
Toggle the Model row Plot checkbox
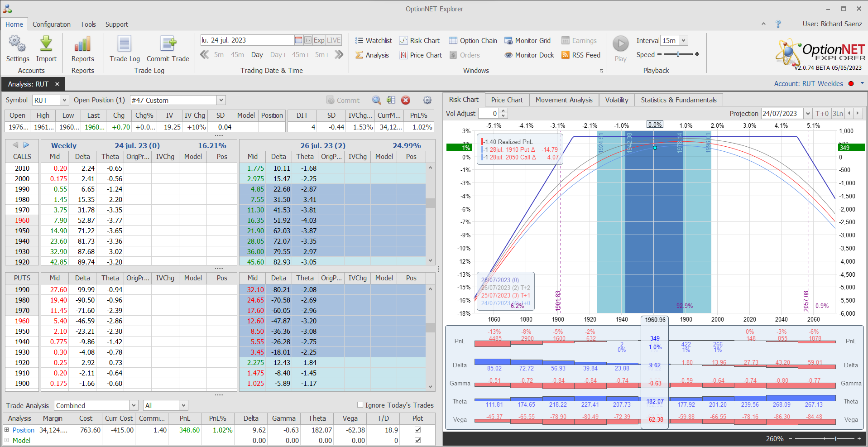(417, 440)
